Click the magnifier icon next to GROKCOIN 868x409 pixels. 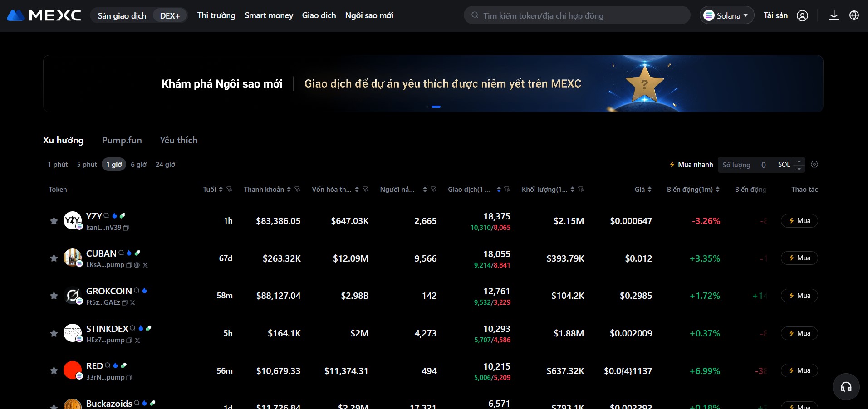click(137, 291)
